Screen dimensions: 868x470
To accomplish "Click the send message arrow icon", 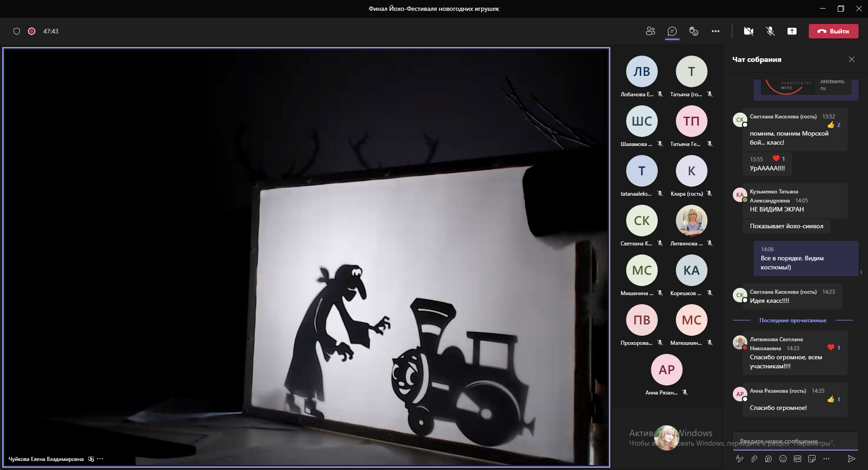I will coord(851,459).
